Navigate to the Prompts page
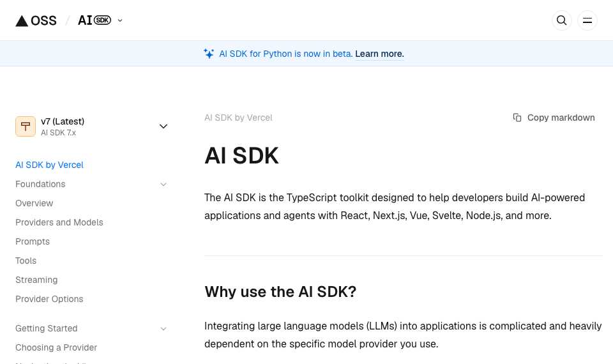The image size is (613, 364). pyautogui.click(x=33, y=241)
